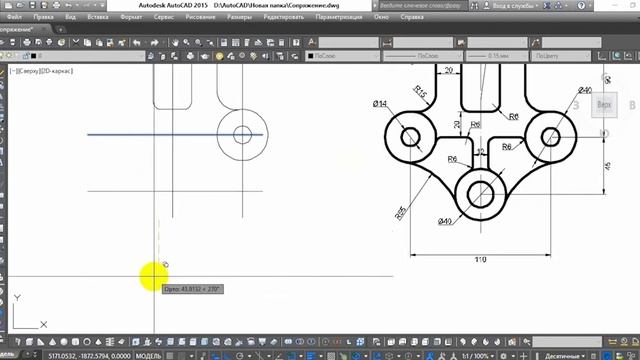Open the annotation scale 1:1 / 100% dropdown

click(478, 356)
